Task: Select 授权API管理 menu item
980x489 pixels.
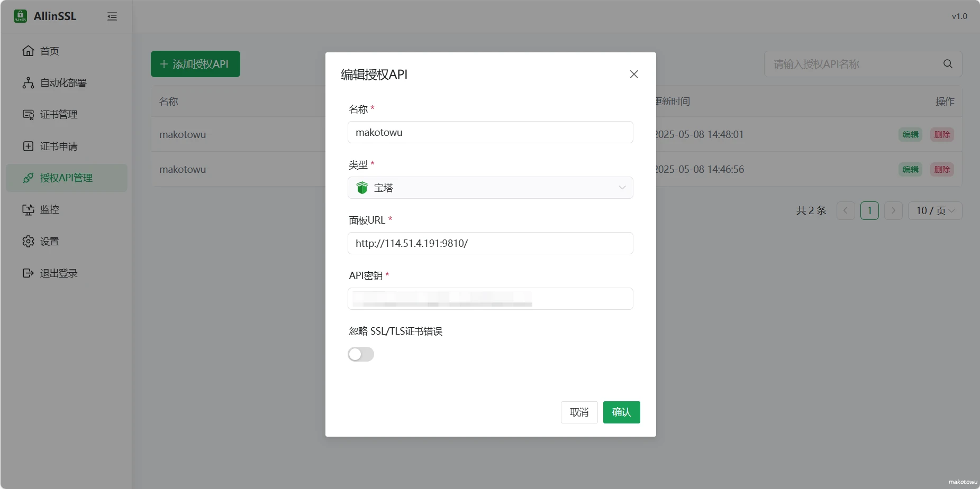Action: [x=67, y=178]
